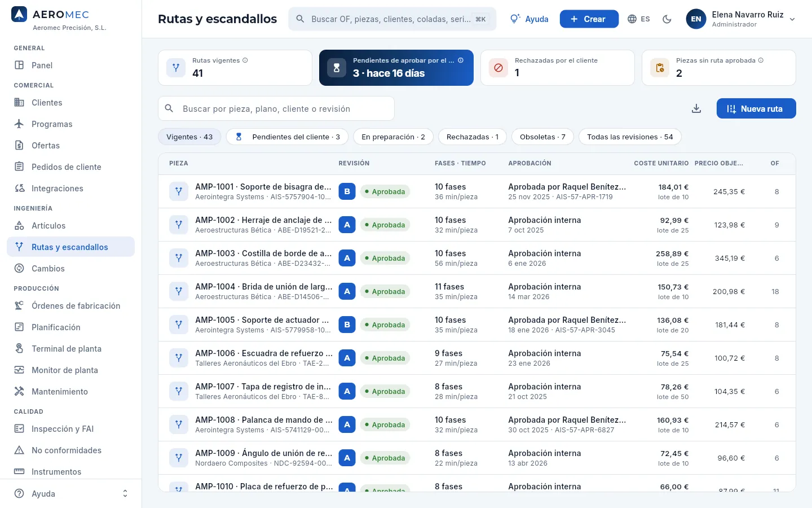Click the Nueva ruta button
Viewport: 812px width, 508px height.
tap(756, 108)
